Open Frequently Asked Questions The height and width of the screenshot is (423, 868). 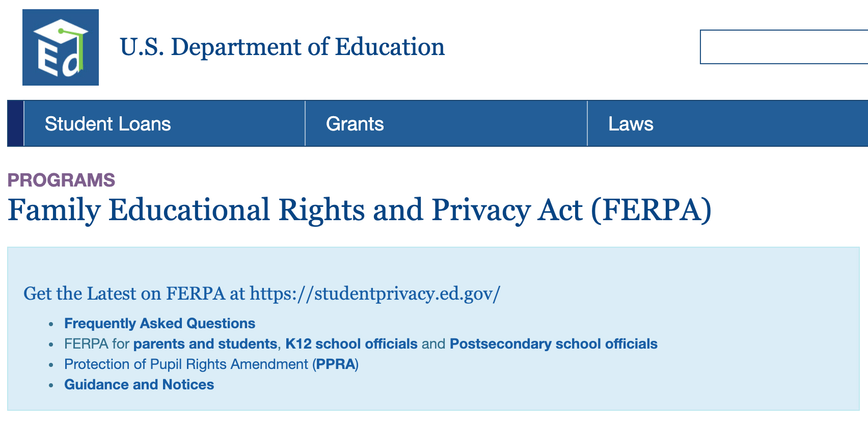tap(159, 323)
